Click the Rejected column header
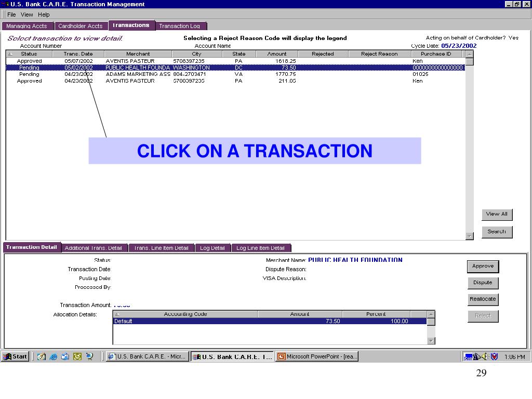Image resolution: width=532 pixels, height=399 pixels. point(323,54)
